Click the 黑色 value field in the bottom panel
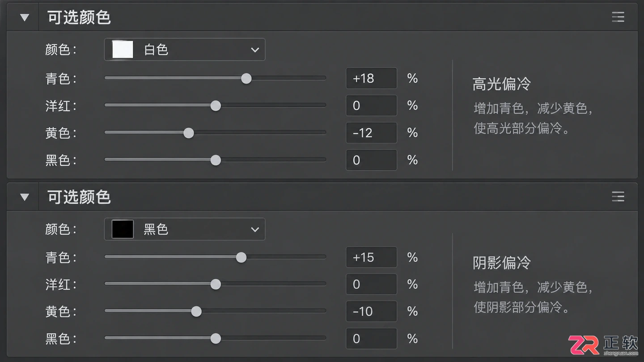This screenshot has width=644, height=362. tap(371, 339)
